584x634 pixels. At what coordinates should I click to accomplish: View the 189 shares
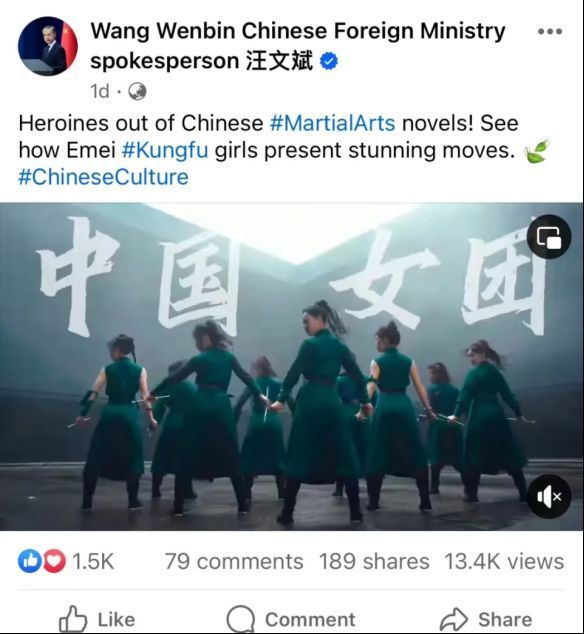[374, 561]
